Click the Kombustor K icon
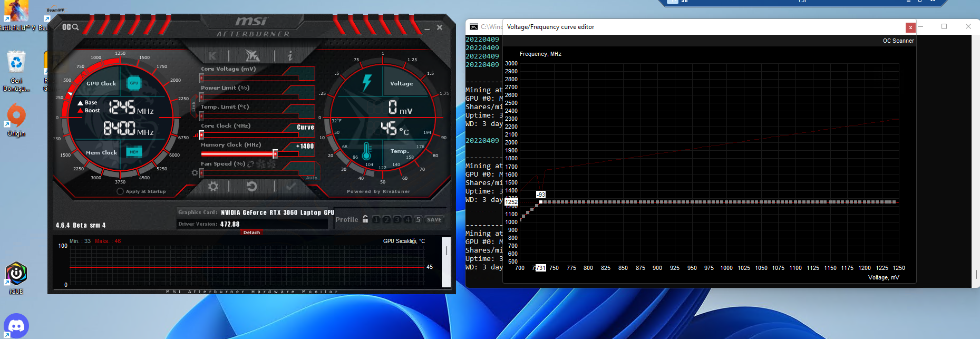 coord(212,56)
